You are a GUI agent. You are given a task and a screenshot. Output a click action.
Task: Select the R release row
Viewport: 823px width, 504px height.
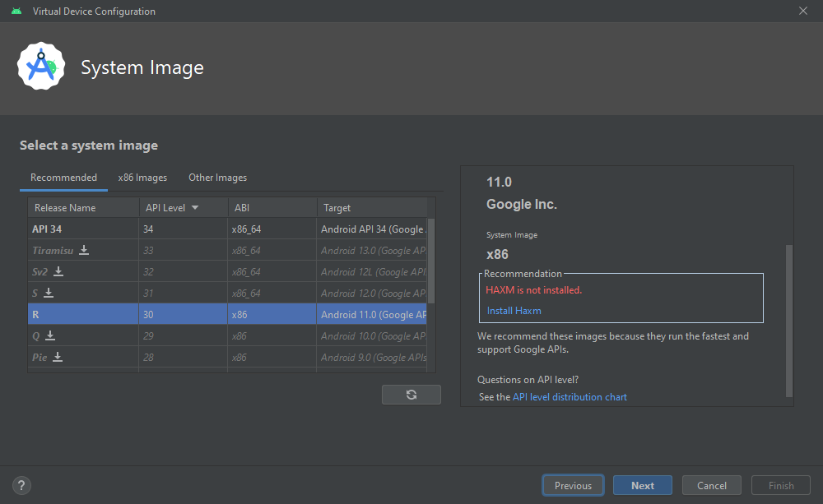(x=227, y=314)
